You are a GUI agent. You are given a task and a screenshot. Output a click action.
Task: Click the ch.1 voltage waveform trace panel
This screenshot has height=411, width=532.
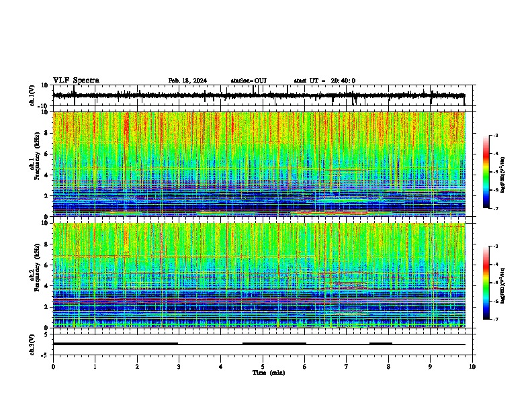coord(262,95)
